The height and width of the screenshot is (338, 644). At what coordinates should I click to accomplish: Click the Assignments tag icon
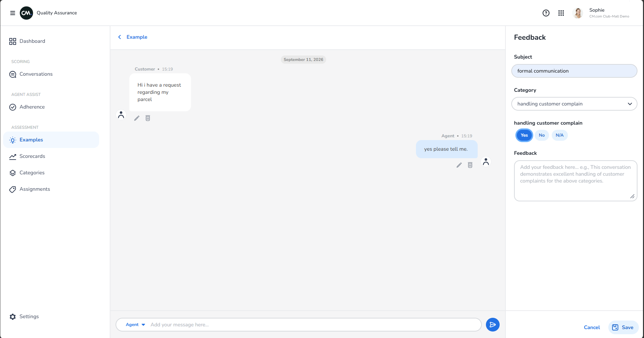13,189
